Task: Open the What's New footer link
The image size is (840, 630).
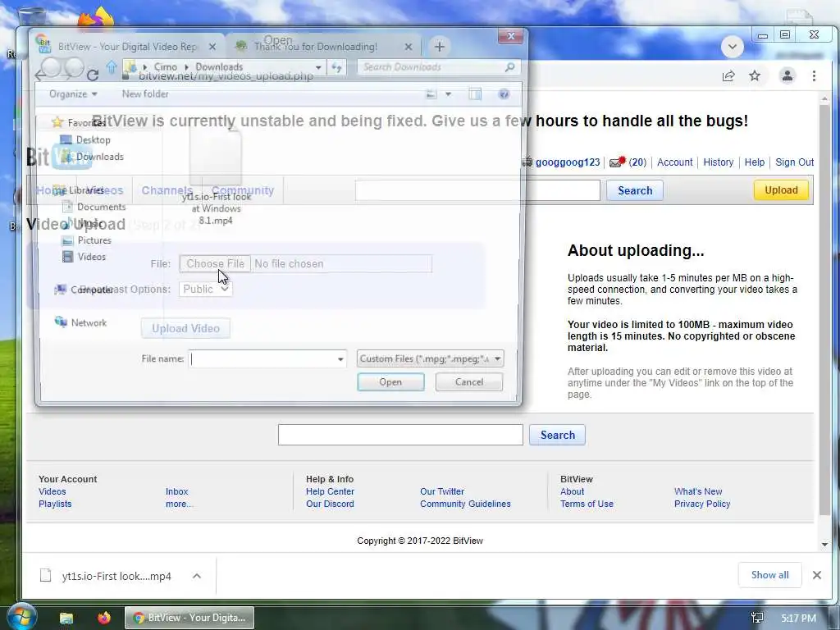Action: pyautogui.click(x=698, y=491)
